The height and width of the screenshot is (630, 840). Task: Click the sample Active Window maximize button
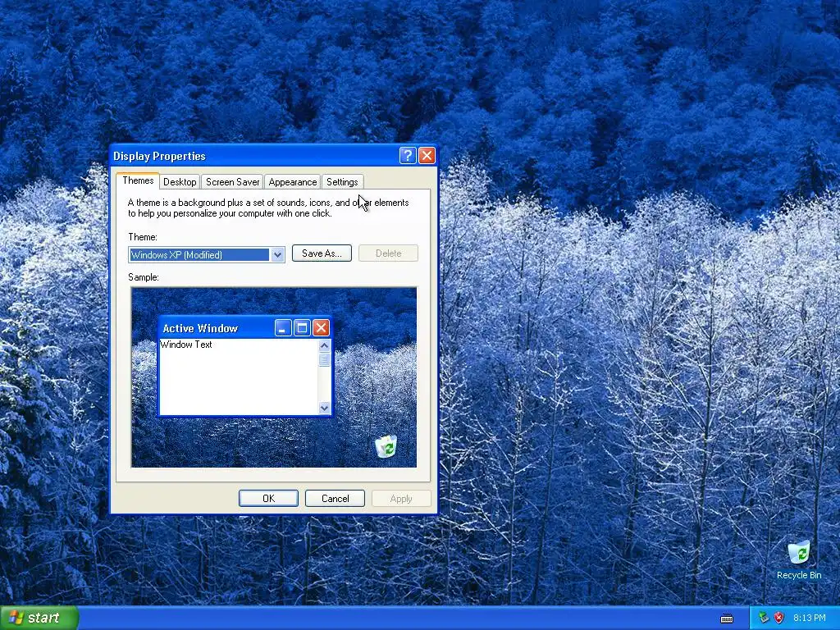pos(302,327)
